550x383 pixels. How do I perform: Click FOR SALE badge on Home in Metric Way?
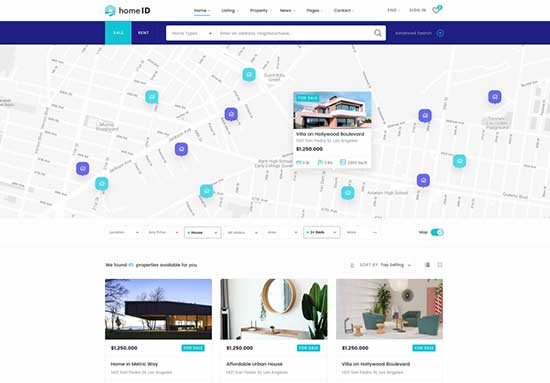click(x=193, y=348)
